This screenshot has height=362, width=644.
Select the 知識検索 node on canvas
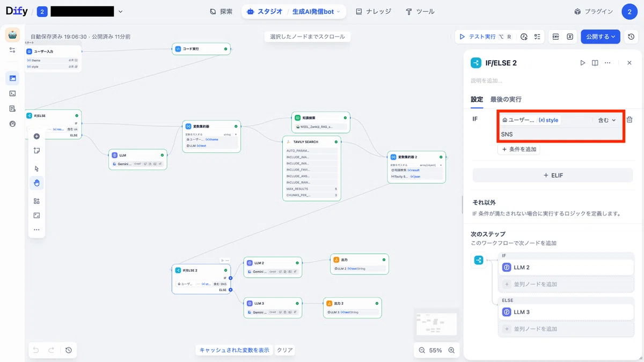point(321,122)
